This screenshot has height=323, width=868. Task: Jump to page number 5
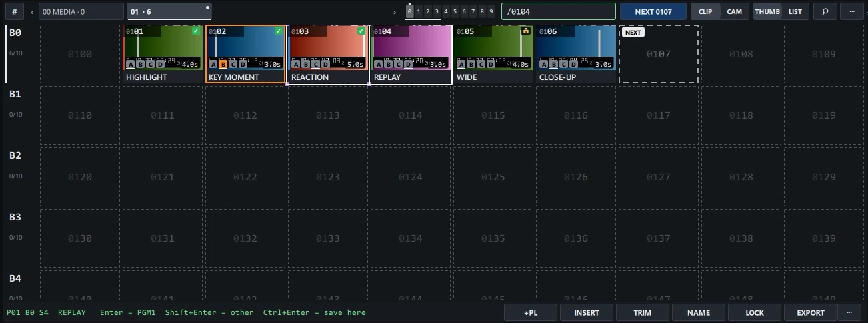click(455, 11)
